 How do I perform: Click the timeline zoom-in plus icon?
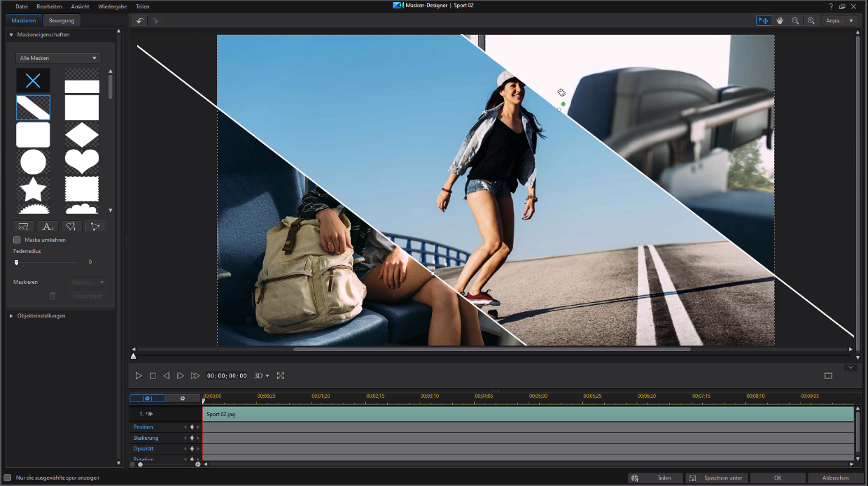[x=197, y=464]
